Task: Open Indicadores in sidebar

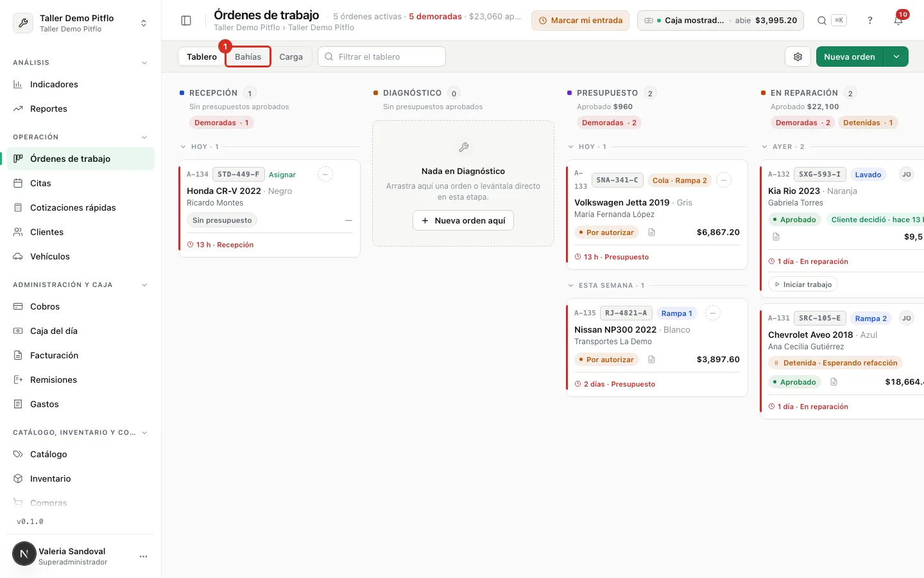Action: tap(80, 84)
